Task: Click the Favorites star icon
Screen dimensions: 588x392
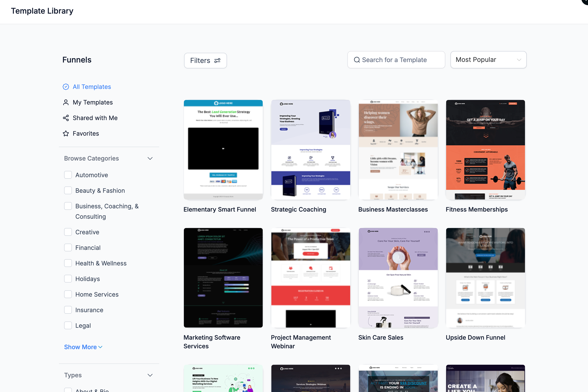Action: pos(66,133)
